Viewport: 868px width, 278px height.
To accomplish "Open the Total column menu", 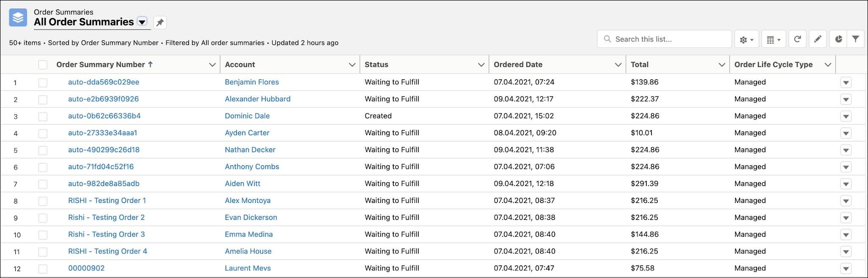I will (722, 65).
